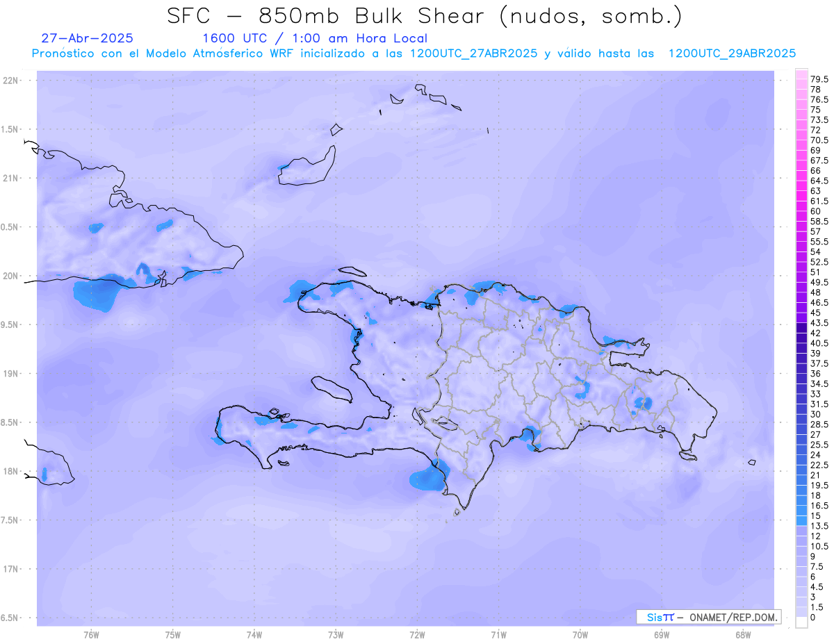The image size is (834, 644).
Task: Click the '54' colorbar label
Action: coord(815,251)
